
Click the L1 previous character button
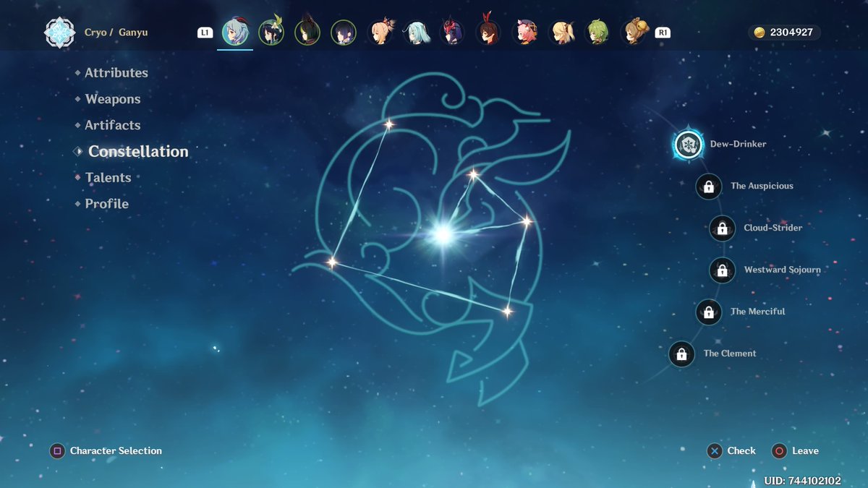205,33
